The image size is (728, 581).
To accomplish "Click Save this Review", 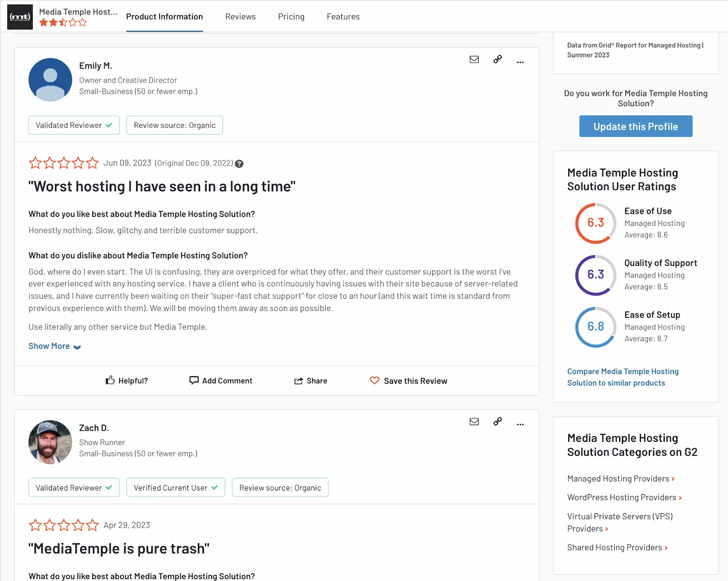I will point(409,381).
